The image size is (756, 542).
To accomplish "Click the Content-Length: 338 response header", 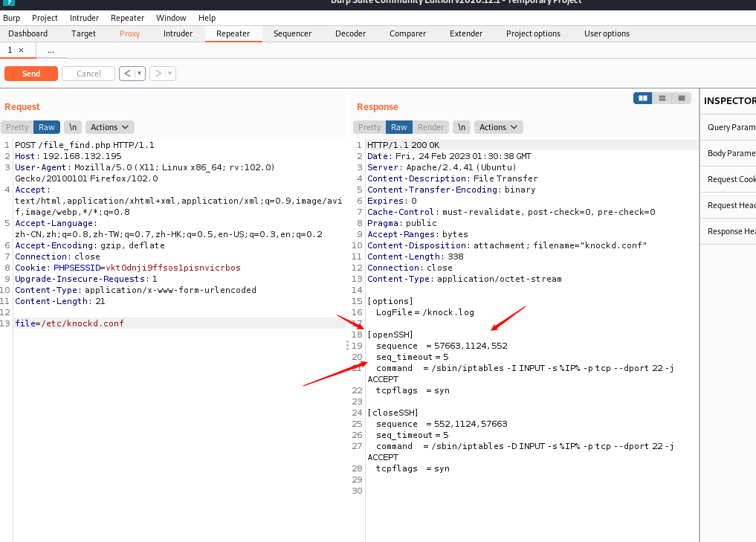I will point(415,257).
